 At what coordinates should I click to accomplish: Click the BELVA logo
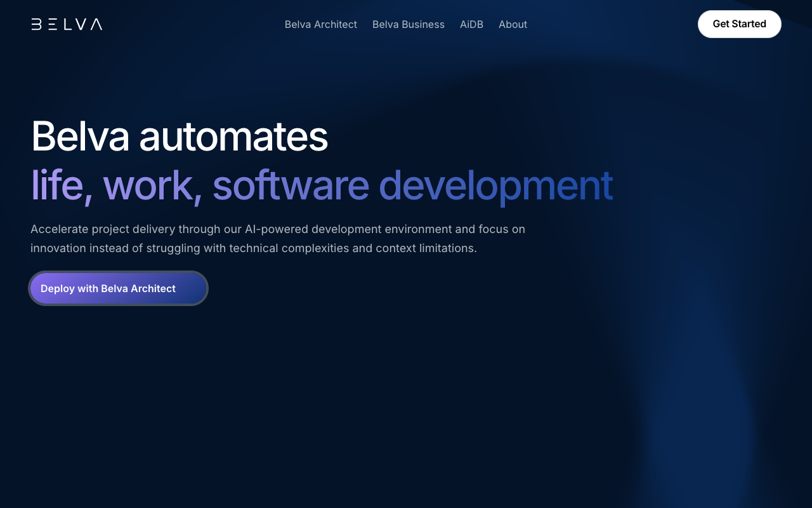tap(67, 24)
